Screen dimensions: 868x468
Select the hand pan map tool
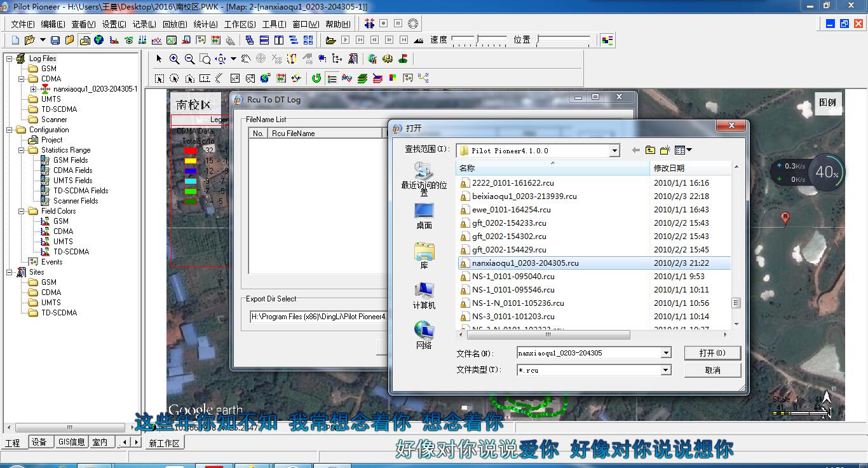(245, 59)
